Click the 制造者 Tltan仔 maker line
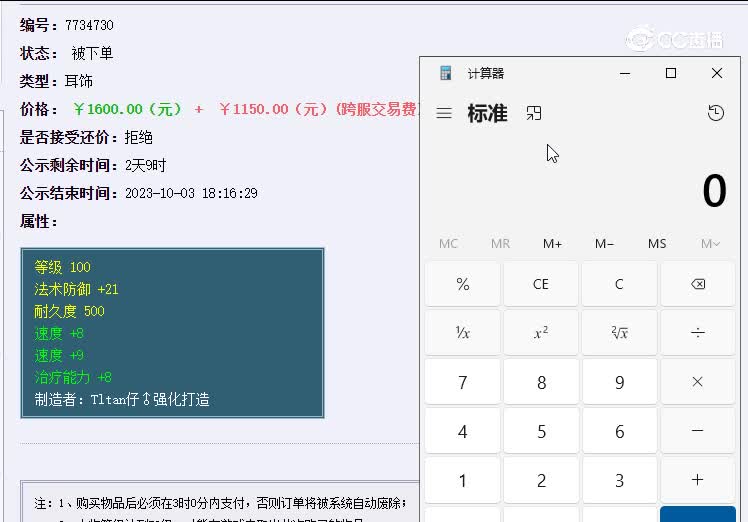Viewport: 748px width, 522px height. [x=122, y=399]
